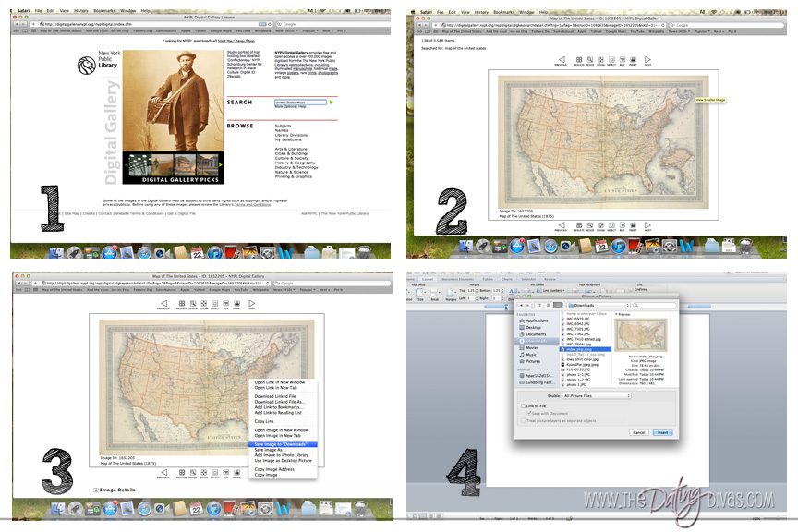Choose Copy Image Address in the context menu
798x532 pixels.
(274, 469)
